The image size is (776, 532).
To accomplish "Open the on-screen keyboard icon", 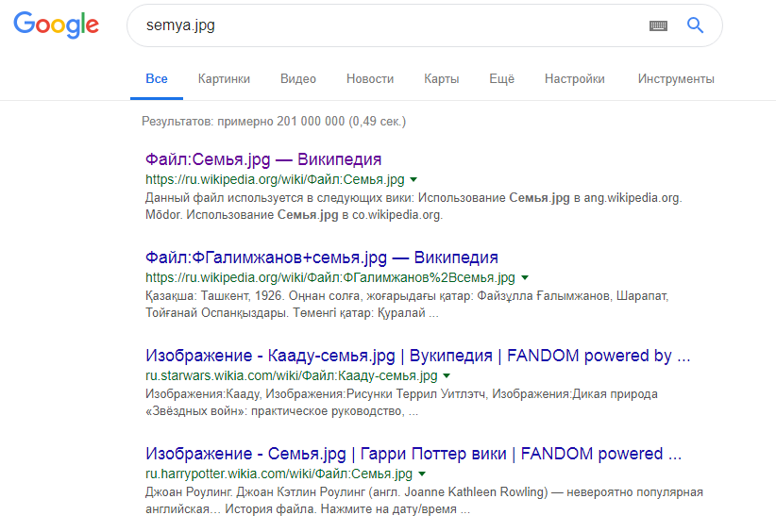I will coord(658,25).
